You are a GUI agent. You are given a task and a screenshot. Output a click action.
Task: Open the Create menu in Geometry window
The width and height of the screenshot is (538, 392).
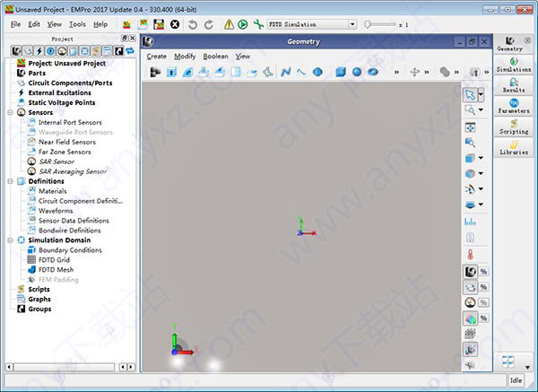pyautogui.click(x=156, y=57)
